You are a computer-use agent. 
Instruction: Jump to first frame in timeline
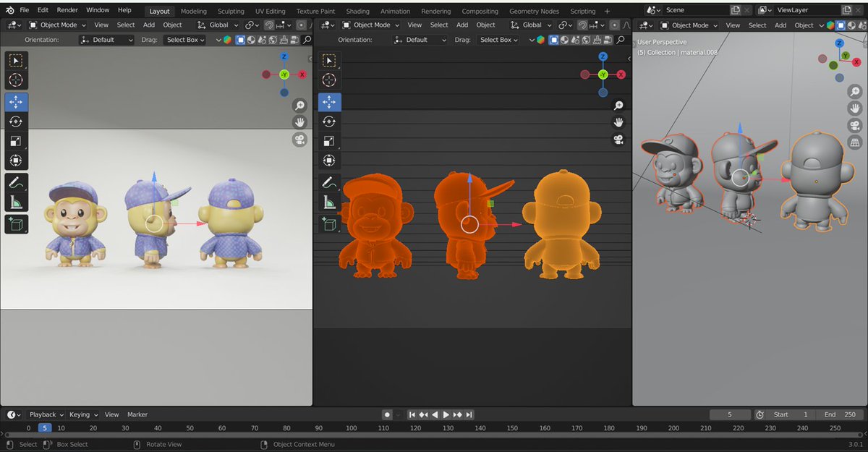[x=412, y=414]
